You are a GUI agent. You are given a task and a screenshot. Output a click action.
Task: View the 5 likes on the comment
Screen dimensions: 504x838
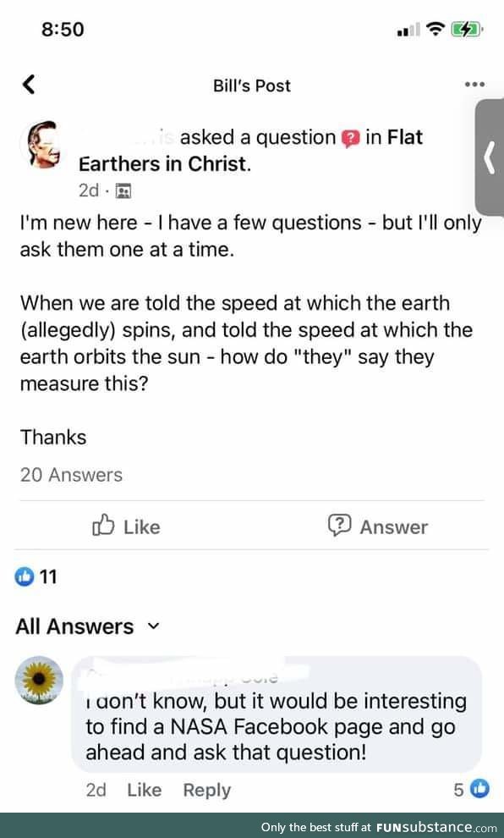pos(471,789)
